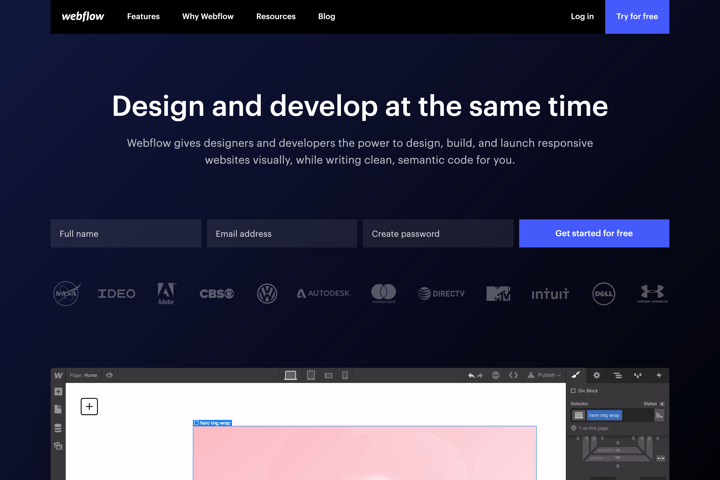
Task: Open the spacing more options ellipsis
Action: 660,458
